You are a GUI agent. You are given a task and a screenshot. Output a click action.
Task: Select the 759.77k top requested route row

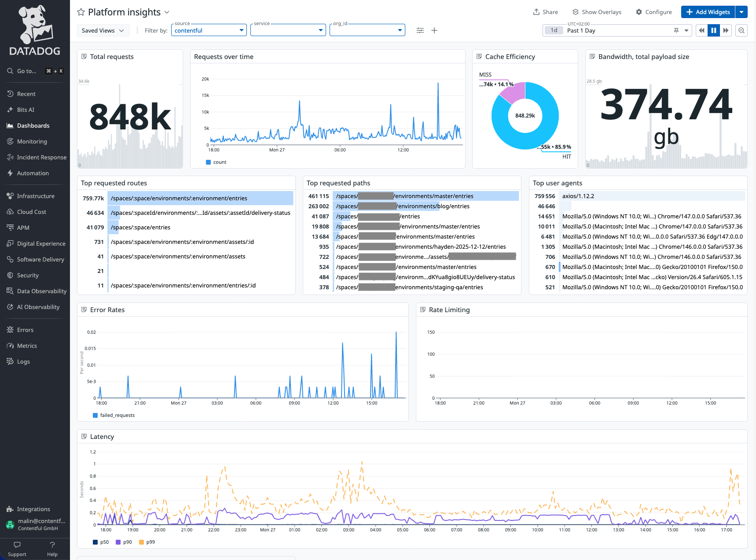coord(187,198)
